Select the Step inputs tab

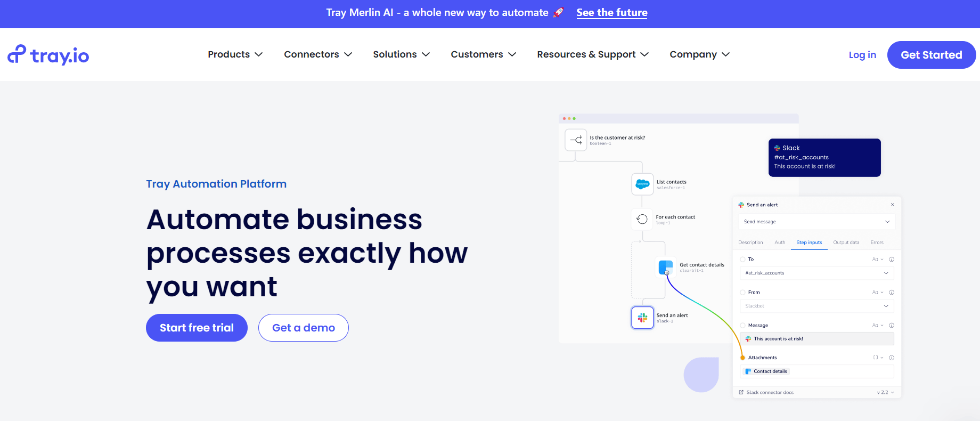coord(809,242)
